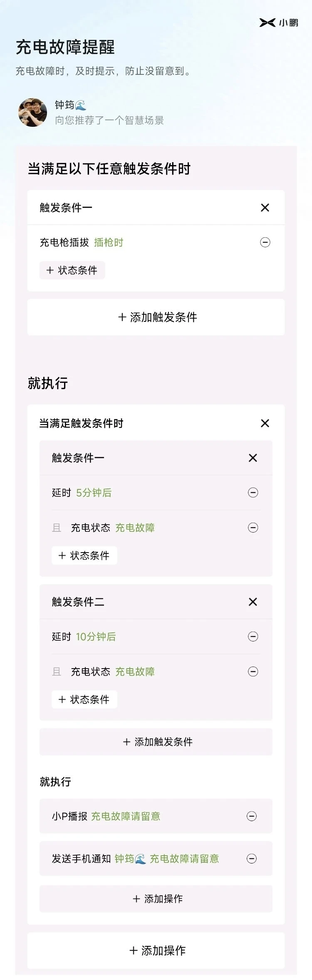Open 钟筠's profile avatar

[x=32, y=112]
